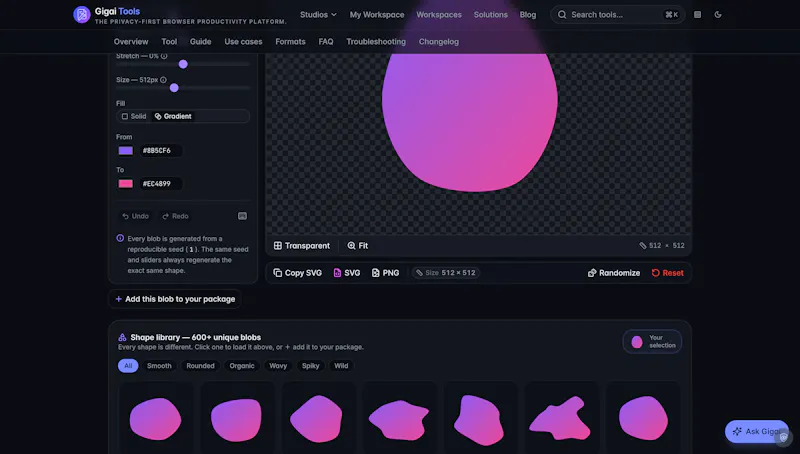
Task: Open keyboard shortcuts icon beside Redo
Action: click(x=242, y=216)
